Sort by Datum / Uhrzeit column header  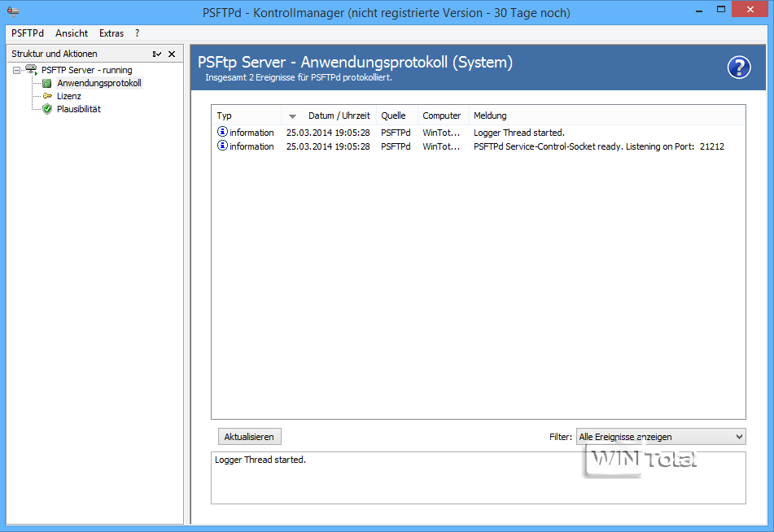(329, 116)
